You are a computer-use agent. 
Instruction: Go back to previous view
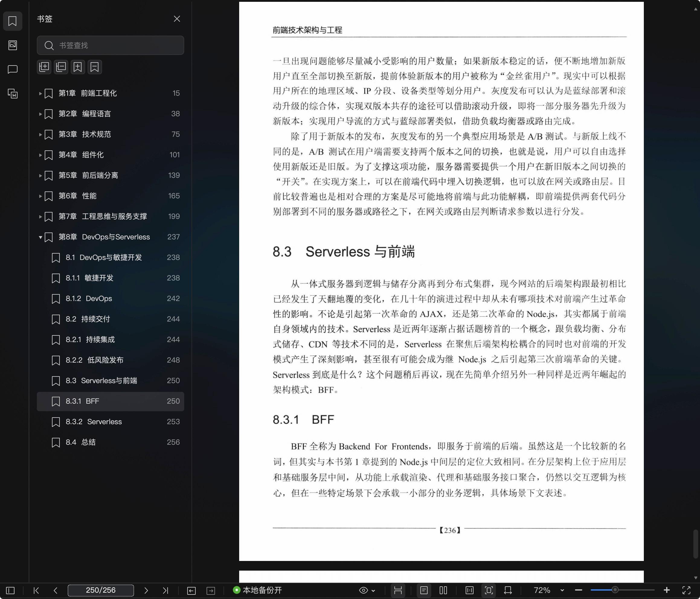191,590
